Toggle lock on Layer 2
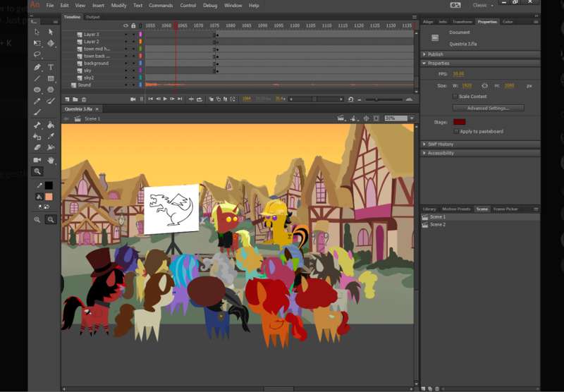Viewport: 564px width, 392px height. tap(133, 42)
